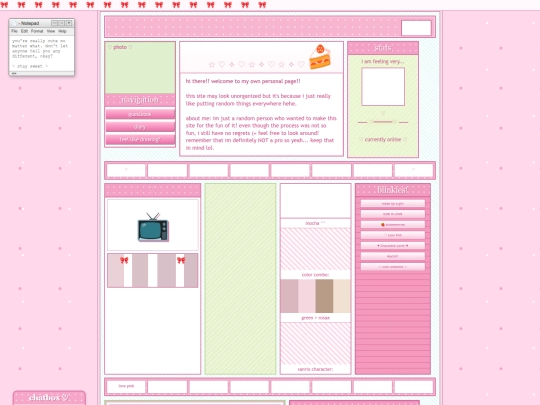540x405 pixels.
Task: Click the 'mocha' label
Action: pos(315,223)
